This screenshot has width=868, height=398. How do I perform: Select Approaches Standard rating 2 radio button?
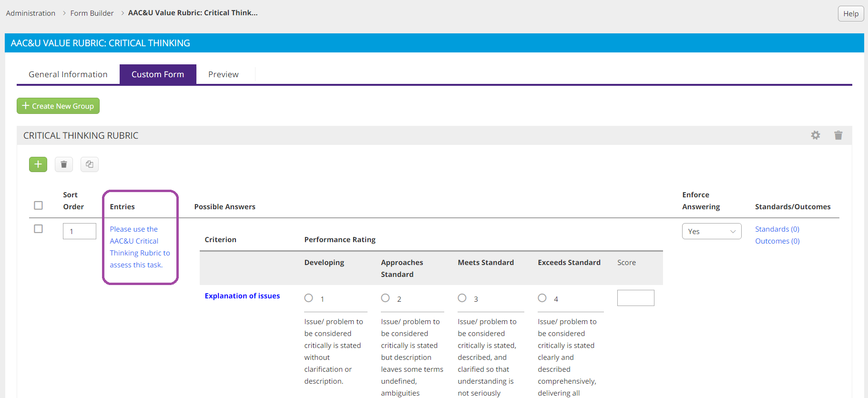386,298
